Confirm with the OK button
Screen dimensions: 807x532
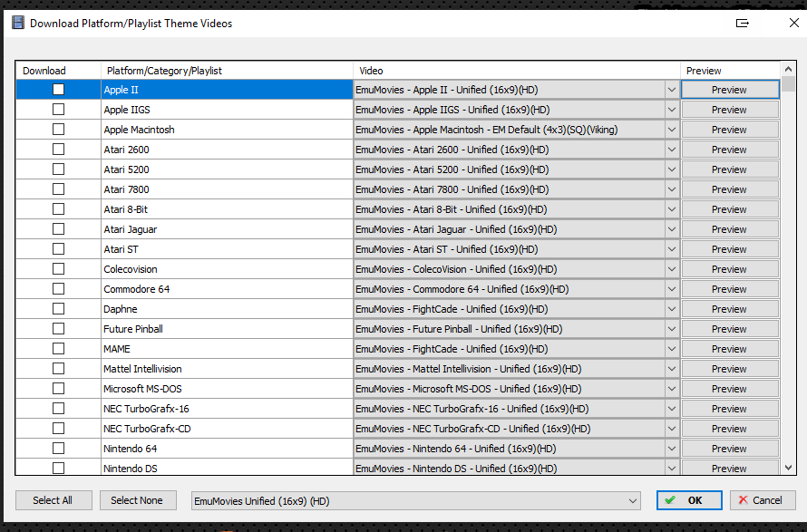pos(689,500)
